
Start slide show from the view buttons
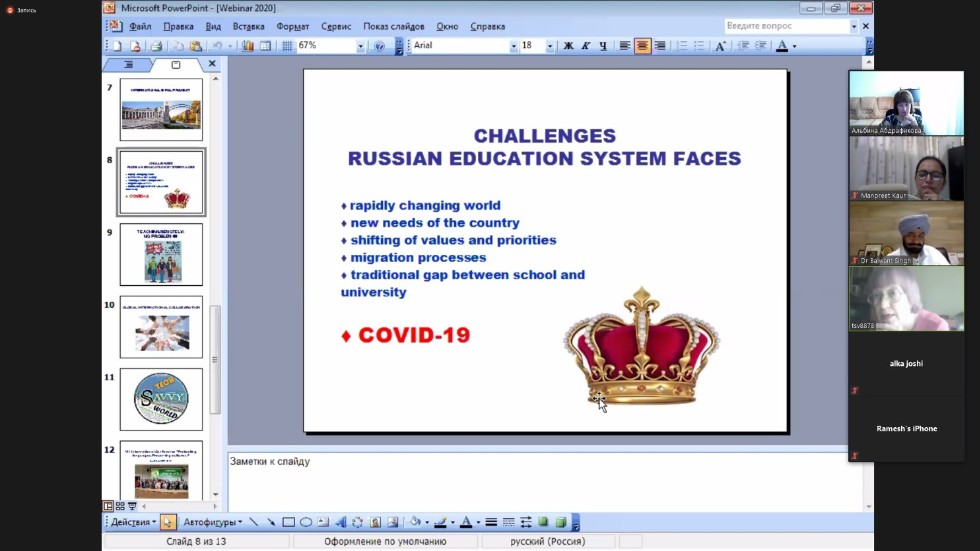click(x=132, y=506)
